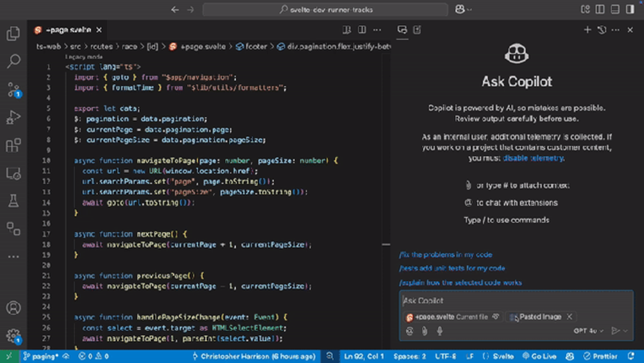This screenshot has width=644, height=363.
Task: Open the Extensions view
Action: 13,145
